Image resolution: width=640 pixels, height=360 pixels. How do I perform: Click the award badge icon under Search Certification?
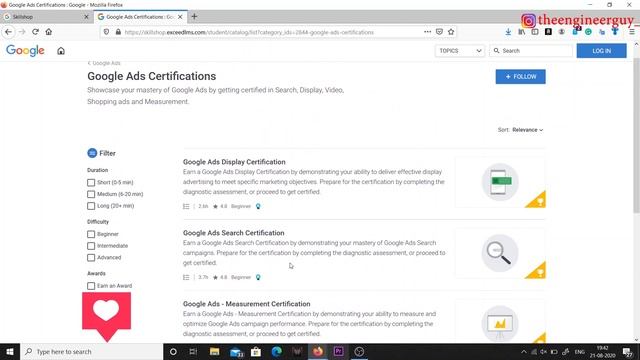258,278
